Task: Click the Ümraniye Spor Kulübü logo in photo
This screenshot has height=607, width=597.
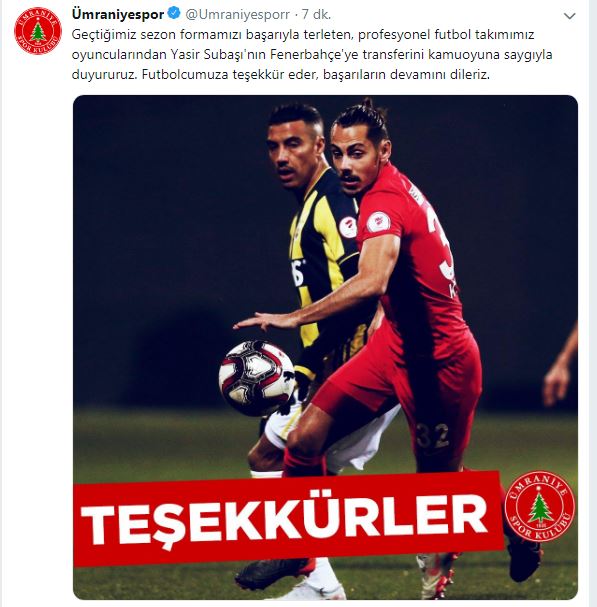Action: click(x=540, y=506)
